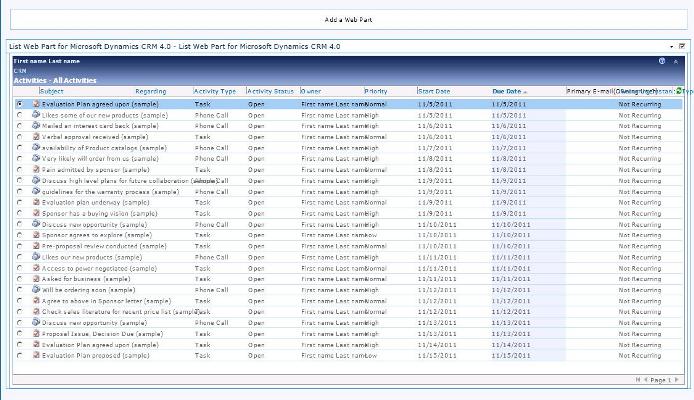The height and width of the screenshot is (400, 694).
Task: Click task icon for Verbal approval received
Action: click(x=37, y=136)
